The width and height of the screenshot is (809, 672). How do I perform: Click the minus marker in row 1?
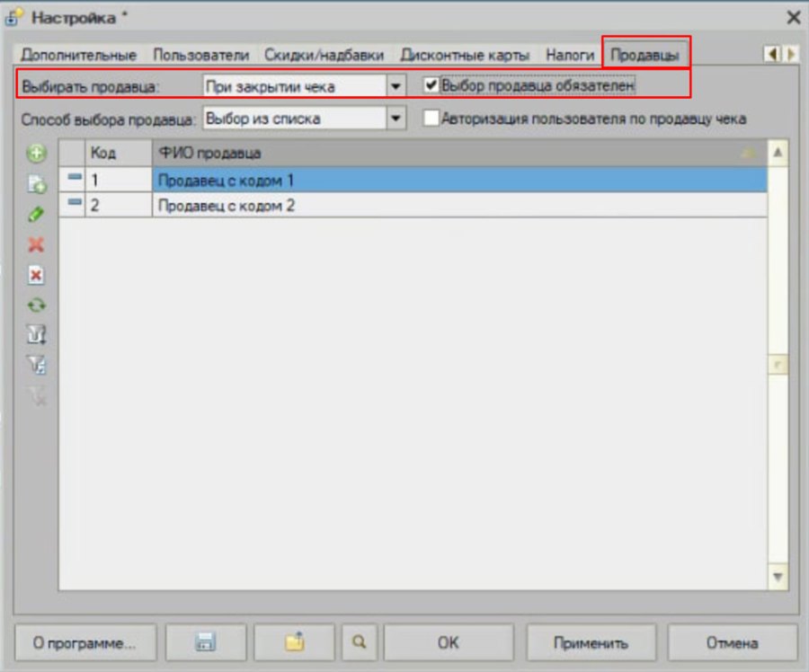point(75,177)
